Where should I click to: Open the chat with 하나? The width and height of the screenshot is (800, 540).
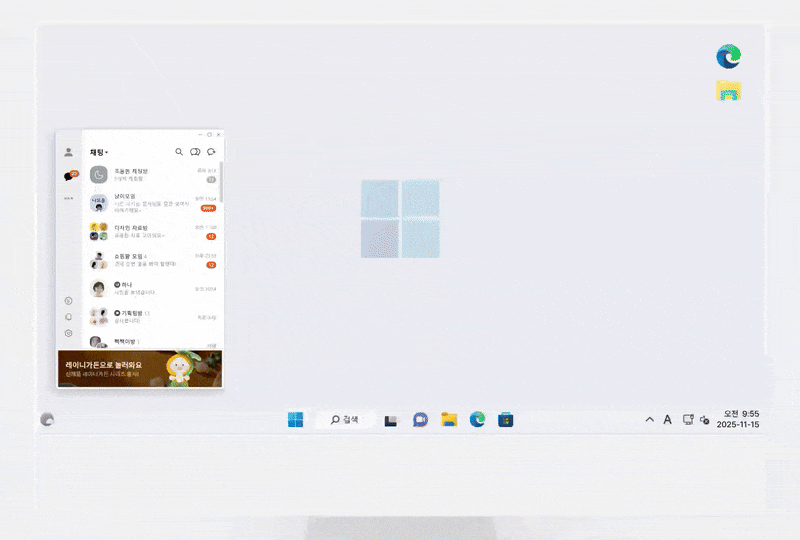150,289
